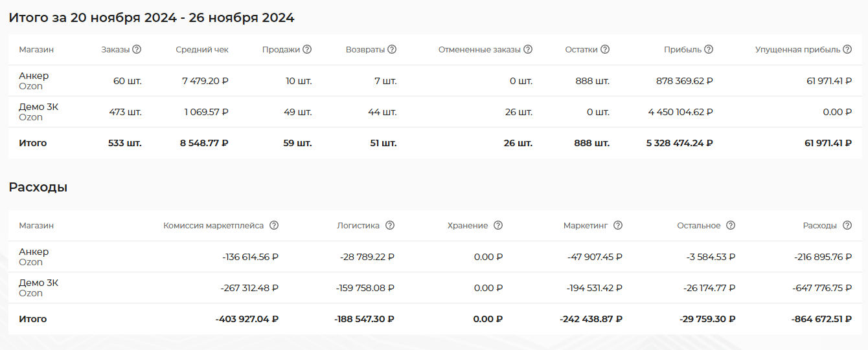868x350 pixels.
Task: Click the Средний чек column header
Action: [202, 50]
